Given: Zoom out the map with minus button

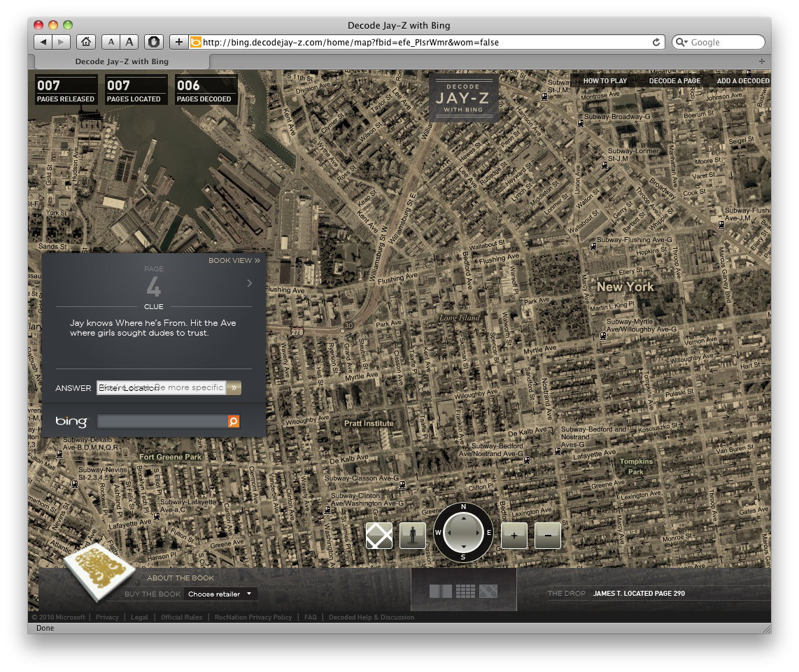Looking at the screenshot, I should click(548, 536).
